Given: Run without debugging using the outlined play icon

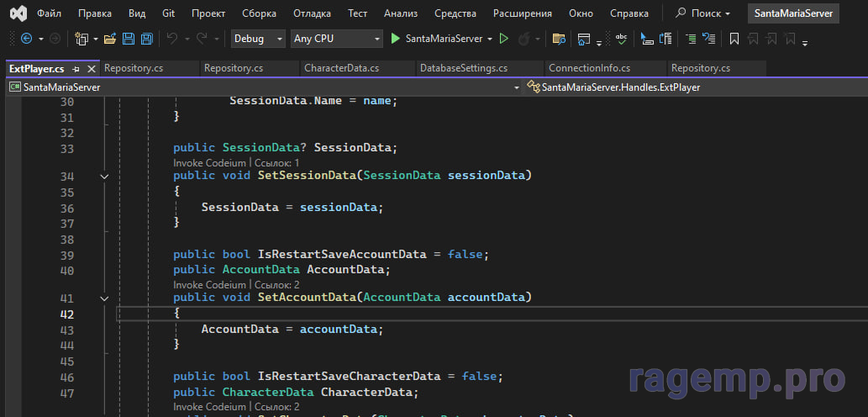Looking at the screenshot, I should pos(504,39).
